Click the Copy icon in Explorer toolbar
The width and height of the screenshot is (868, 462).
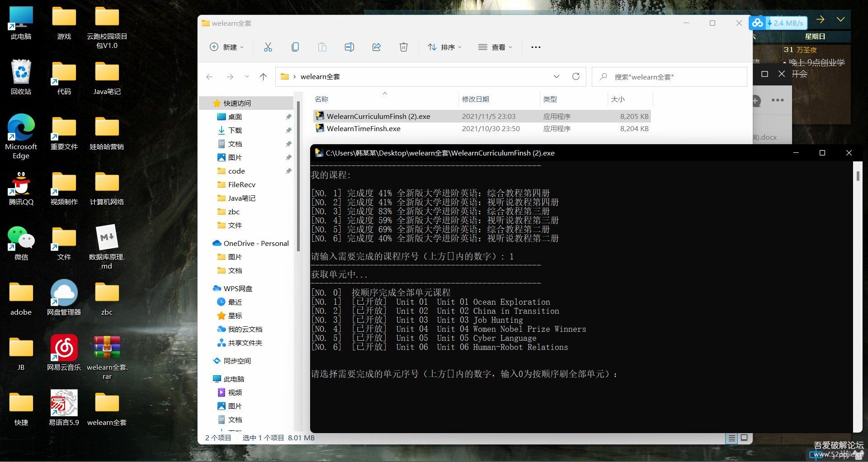295,47
